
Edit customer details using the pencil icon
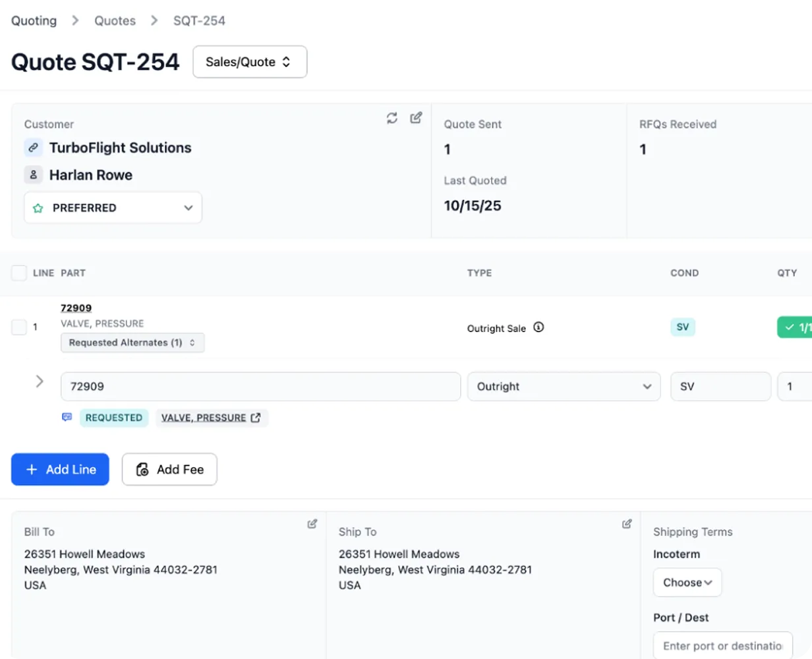pyautogui.click(x=416, y=117)
